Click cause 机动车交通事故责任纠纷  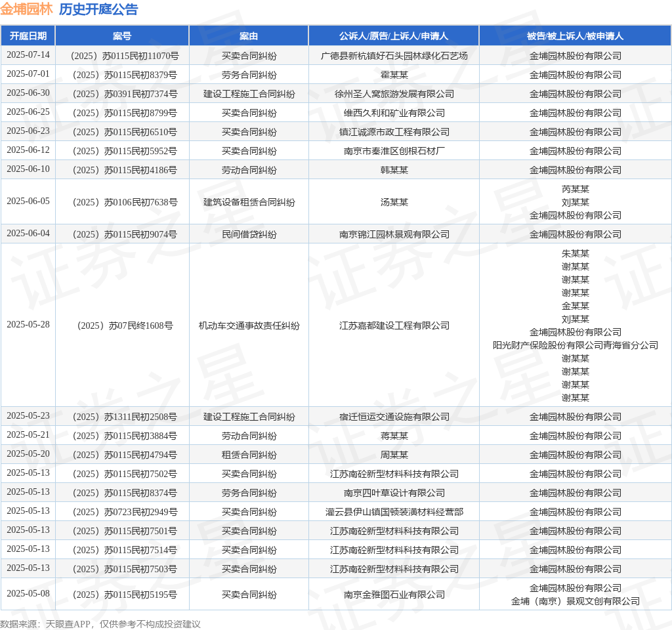[x=249, y=325]
